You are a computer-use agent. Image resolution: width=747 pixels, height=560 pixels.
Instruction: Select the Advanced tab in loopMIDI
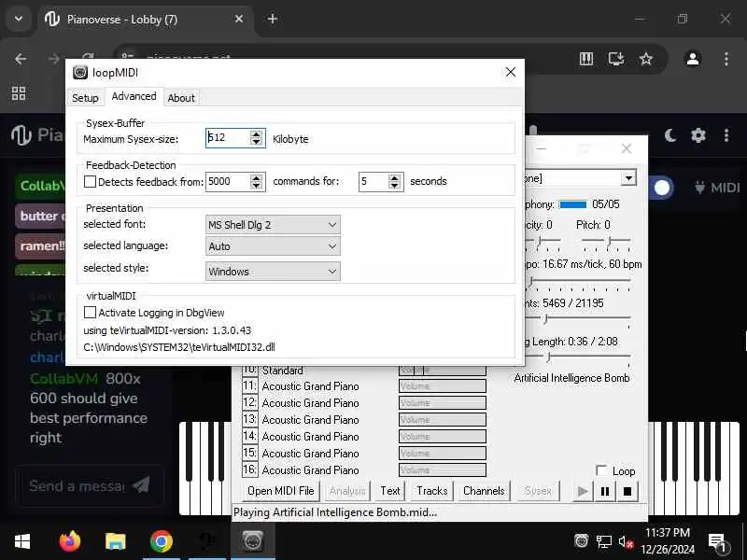134,97
